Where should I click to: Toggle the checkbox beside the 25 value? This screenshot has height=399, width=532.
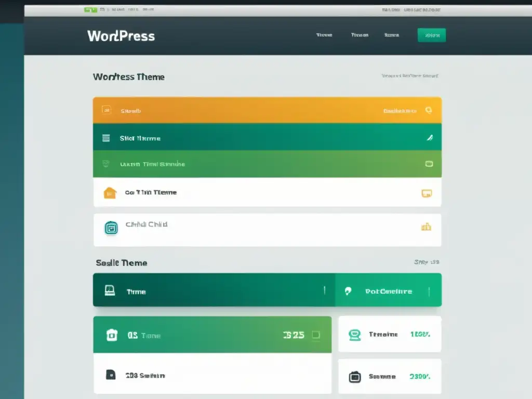click(x=316, y=335)
